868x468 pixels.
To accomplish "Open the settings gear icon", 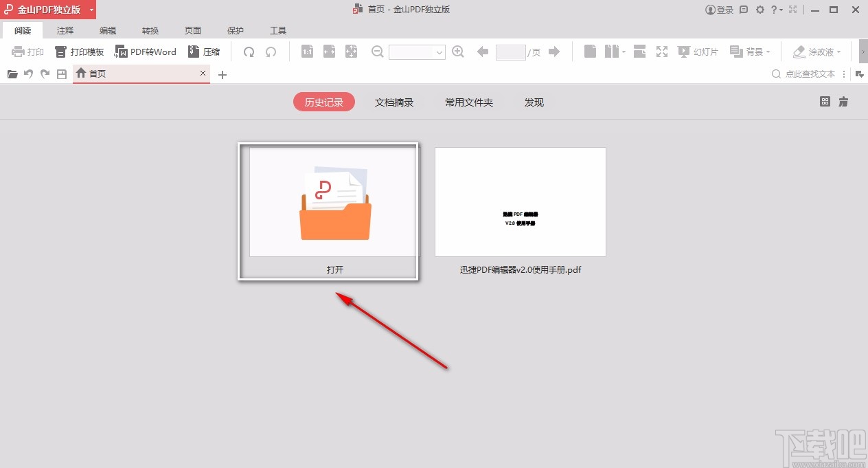I will (x=759, y=10).
